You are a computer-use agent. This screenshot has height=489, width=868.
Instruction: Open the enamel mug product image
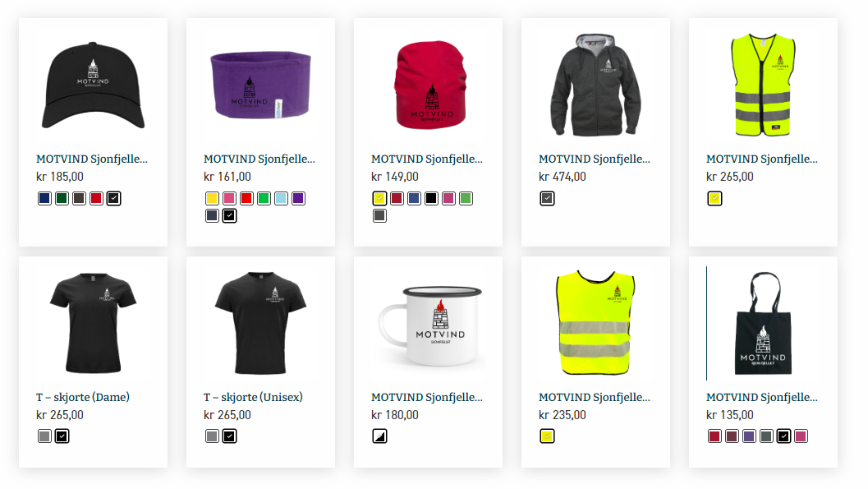point(429,325)
